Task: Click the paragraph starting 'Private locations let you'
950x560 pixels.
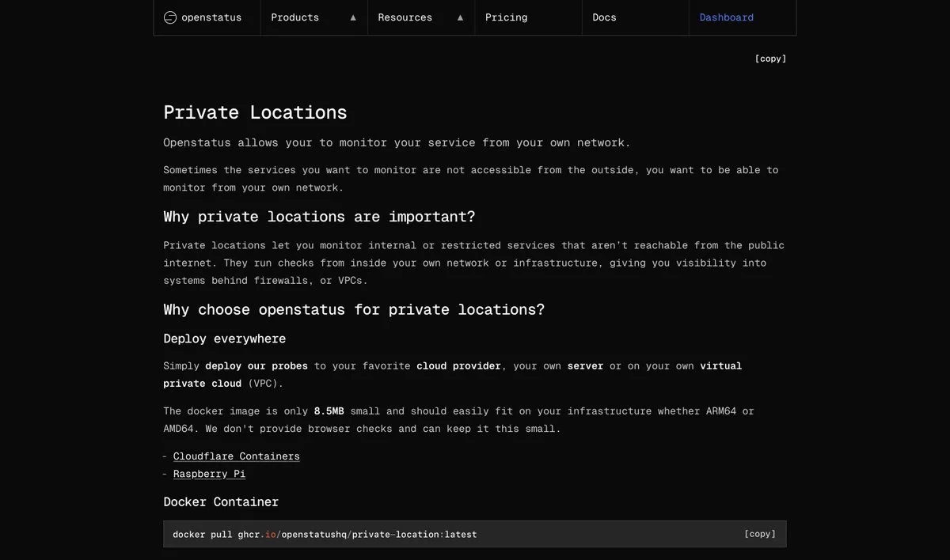Action: [473, 263]
